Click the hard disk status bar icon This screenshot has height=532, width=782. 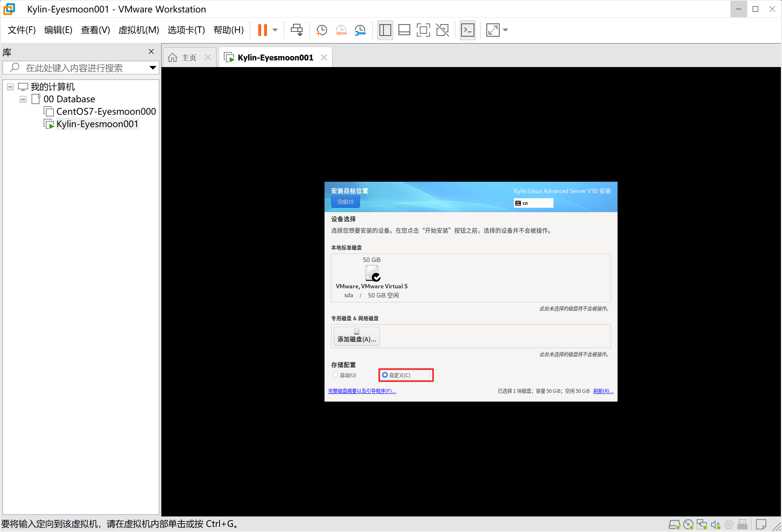click(x=674, y=524)
